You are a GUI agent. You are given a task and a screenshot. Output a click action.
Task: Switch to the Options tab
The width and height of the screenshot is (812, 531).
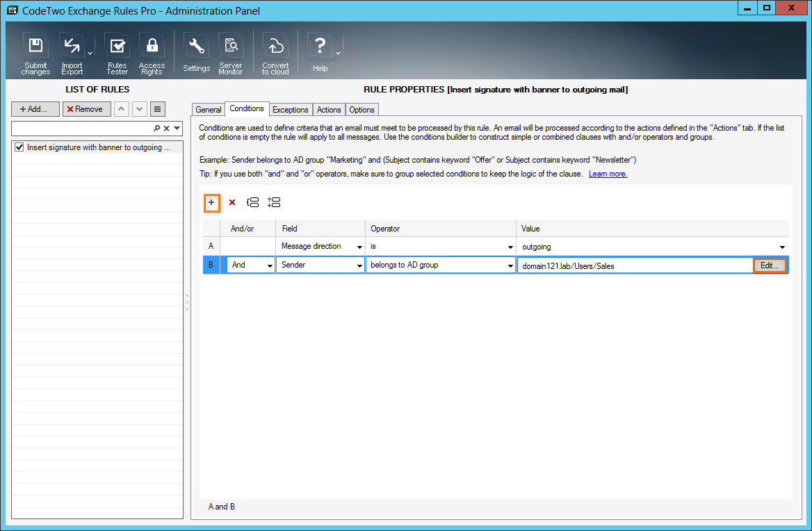(x=362, y=110)
